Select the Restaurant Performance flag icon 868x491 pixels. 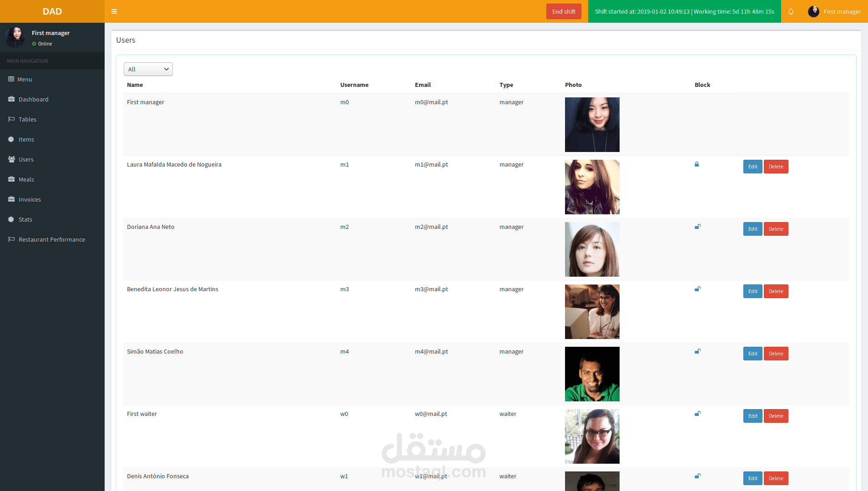pyautogui.click(x=11, y=239)
